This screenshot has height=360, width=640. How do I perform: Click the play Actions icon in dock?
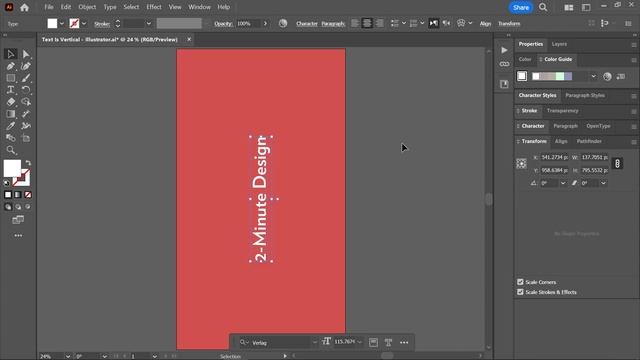pos(504,50)
